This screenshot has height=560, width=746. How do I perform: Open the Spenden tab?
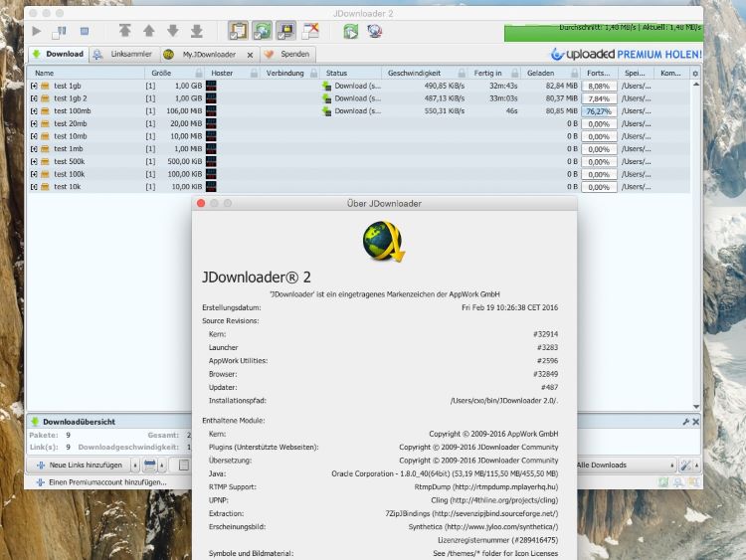tap(287, 55)
